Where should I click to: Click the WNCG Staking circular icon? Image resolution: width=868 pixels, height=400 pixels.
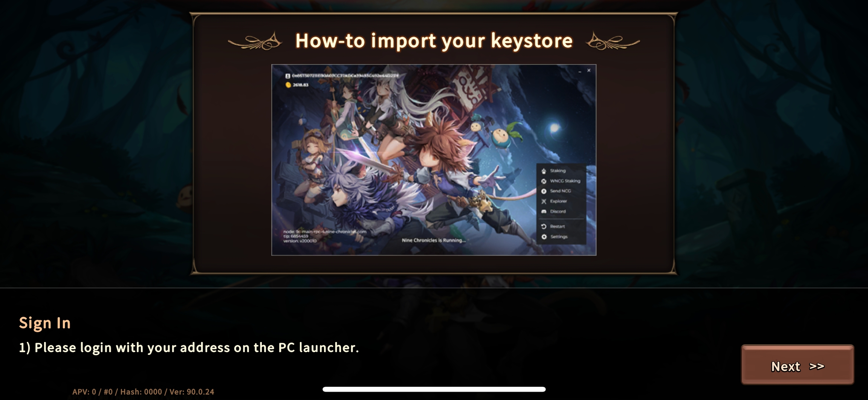(544, 181)
